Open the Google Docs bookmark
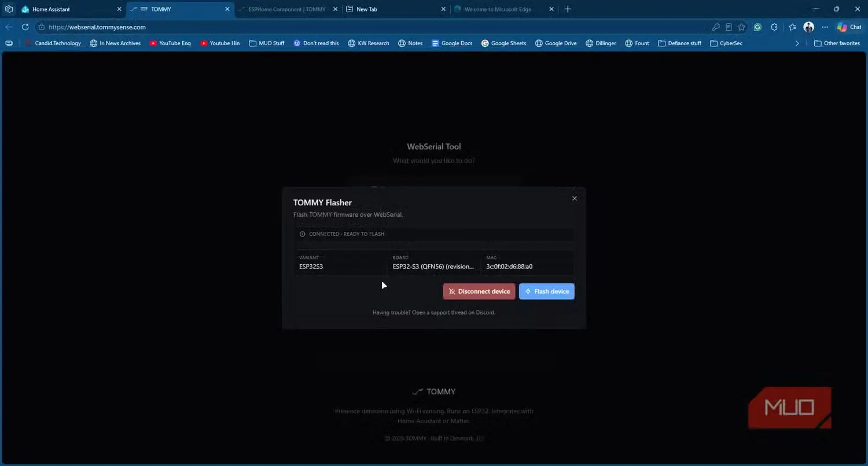868x466 pixels. pos(451,43)
